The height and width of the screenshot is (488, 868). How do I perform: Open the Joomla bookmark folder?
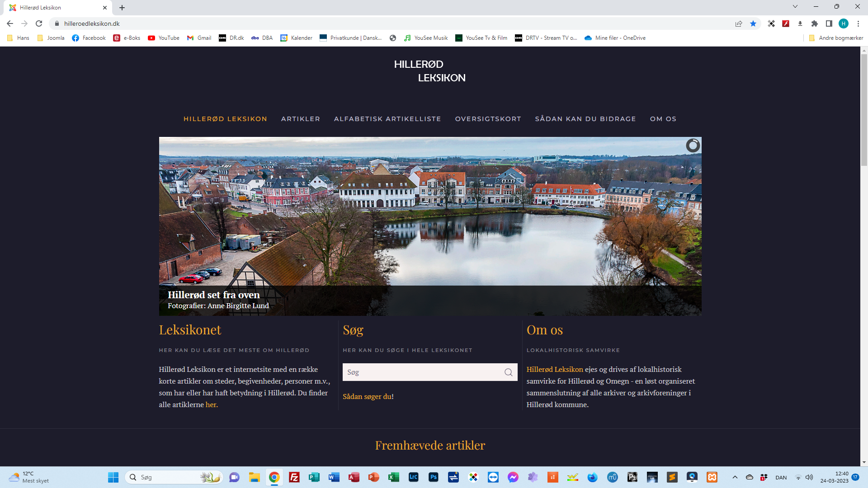pyautogui.click(x=51, y=38)
